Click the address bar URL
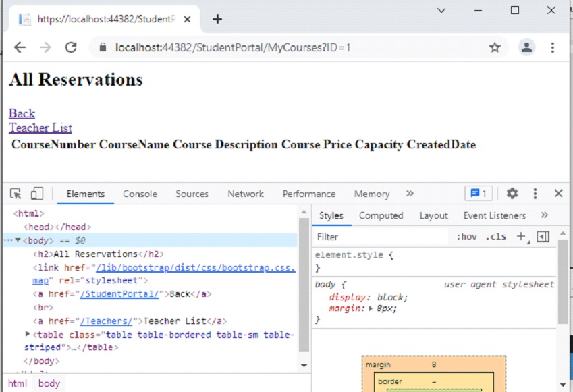The height and width of the screenshot is (392, 573). (x=233, y=47)
